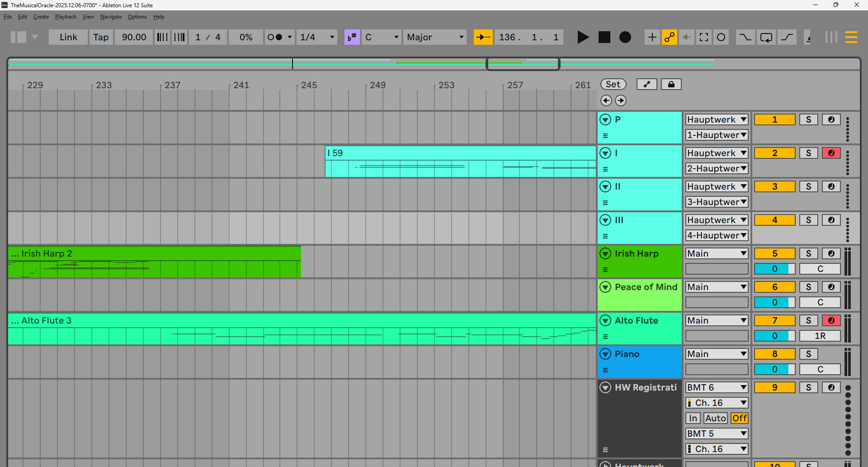Collapse the Irish Harp track with its arrow

point(605,253)
